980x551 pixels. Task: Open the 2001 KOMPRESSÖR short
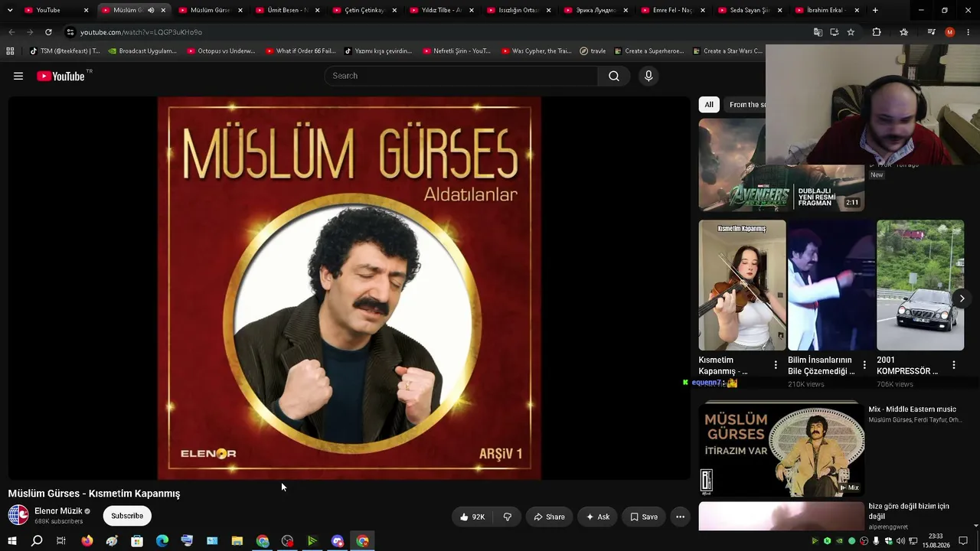(x=920, y=285)
